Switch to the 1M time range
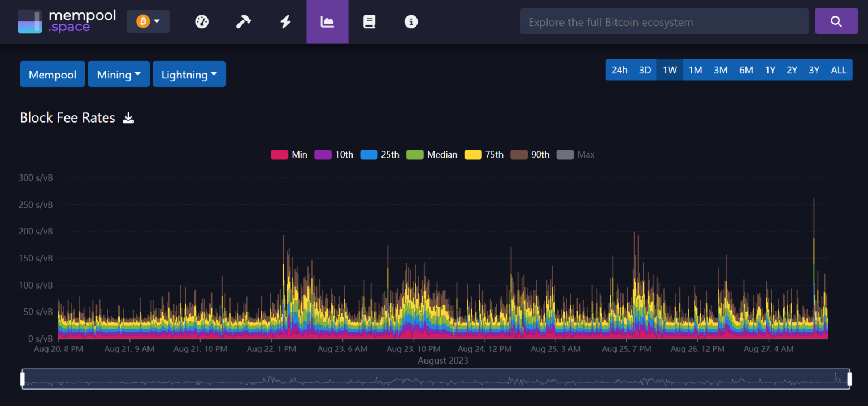The height and width of the screenshot is (406, 868). coord(696,69)
